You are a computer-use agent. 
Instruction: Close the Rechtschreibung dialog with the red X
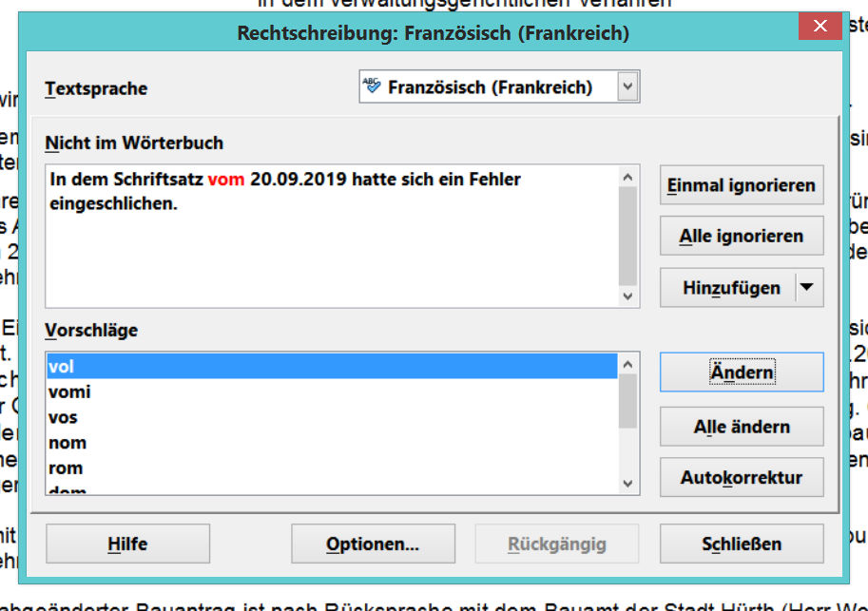819,28
